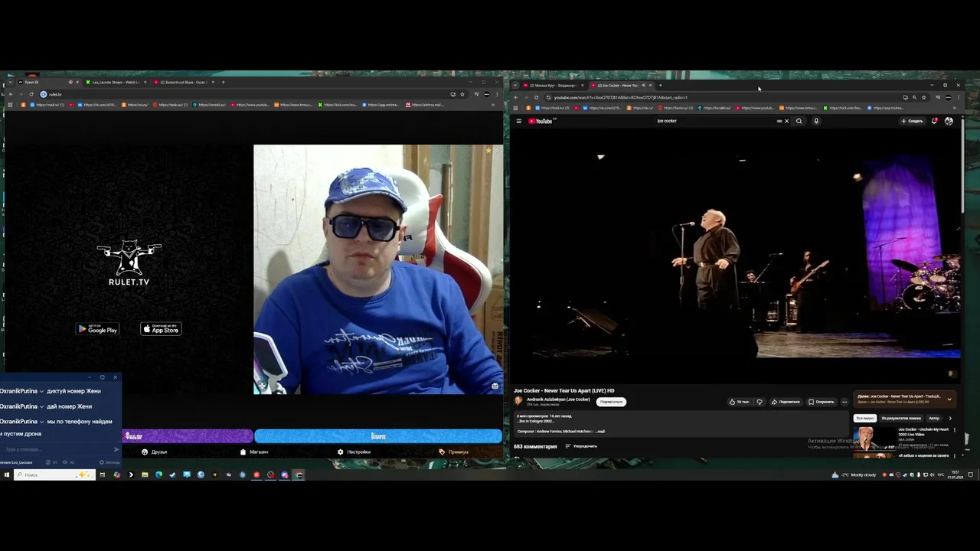Viewport: 980px width, 551px height.
Task: Open Настройки (Settings) in rulet.tv bottom bar
Action: coord(354,452)
